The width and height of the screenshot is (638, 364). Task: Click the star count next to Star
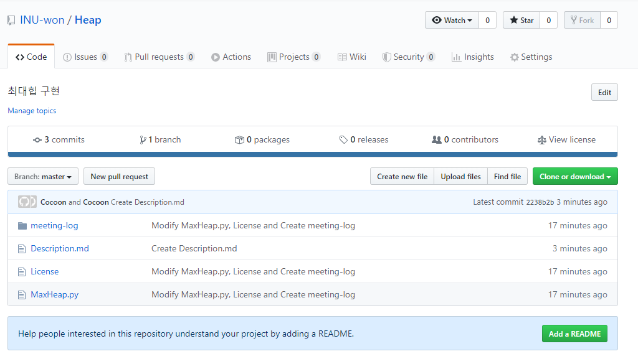tap(548, 21)
